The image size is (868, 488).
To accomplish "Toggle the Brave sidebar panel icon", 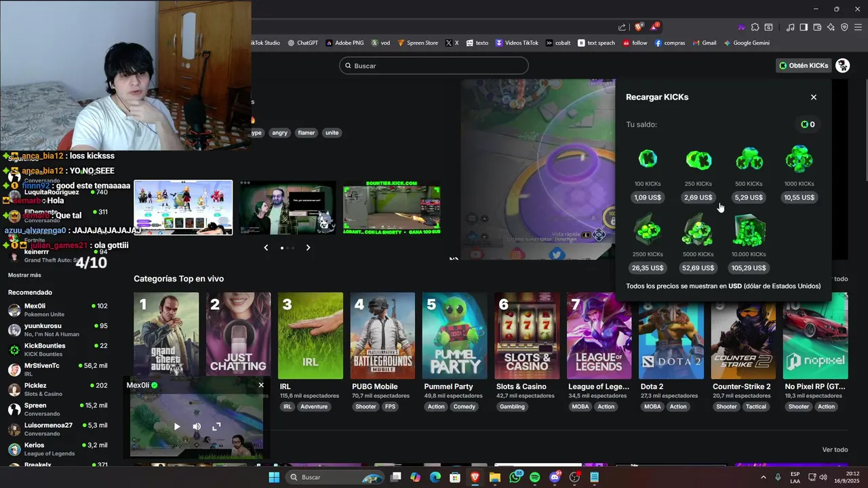I will [x=804, y=27].
